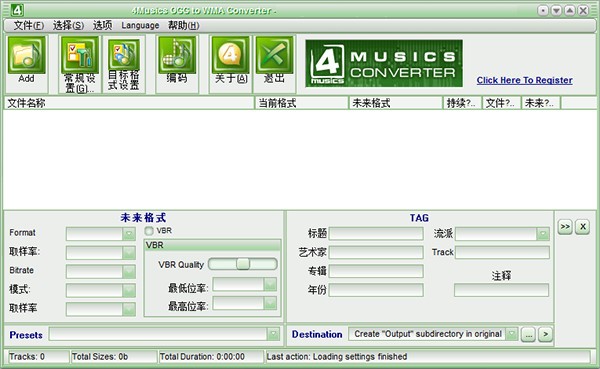Click the 标题 title input field
Image resolution: width=600 pixels, height=369 pixels.
click(376, 233)
